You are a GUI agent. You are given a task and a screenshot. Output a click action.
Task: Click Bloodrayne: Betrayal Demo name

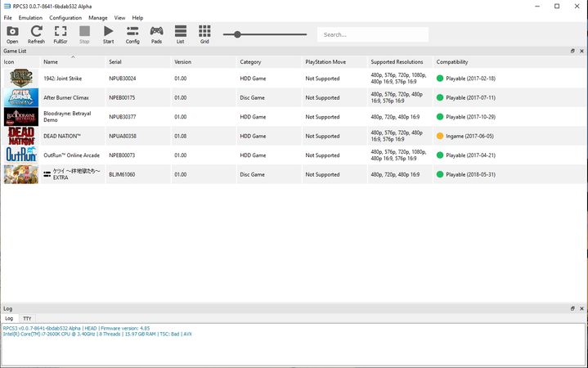point(67,117)
